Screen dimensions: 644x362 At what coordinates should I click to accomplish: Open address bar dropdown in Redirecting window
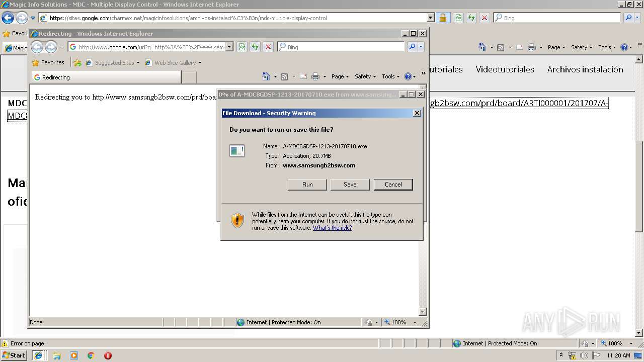(x=229, y=47)
